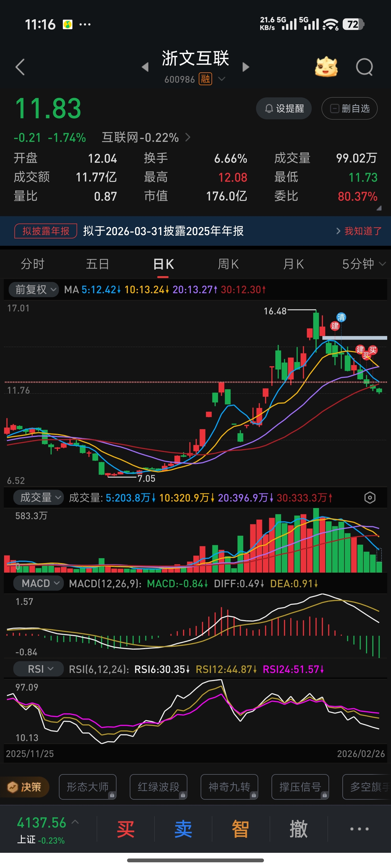Select the locked 撑压信号 tool
The height and width of the screenshot is (868, 391).
300,787
